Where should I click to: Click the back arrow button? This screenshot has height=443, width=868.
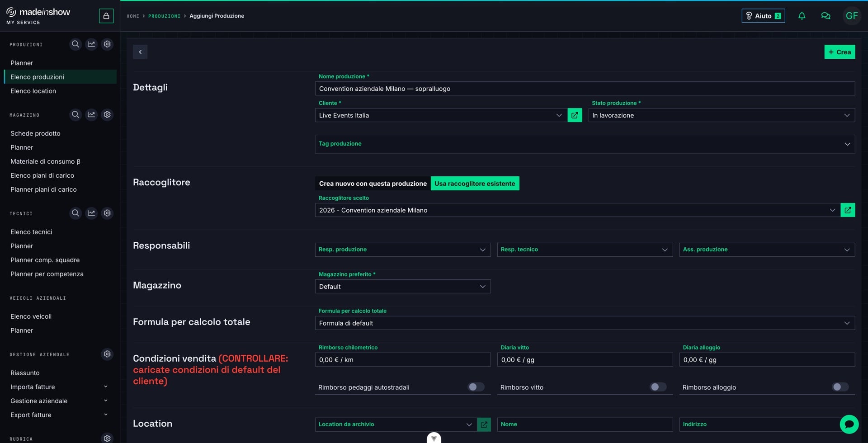(x=140, y=52)
